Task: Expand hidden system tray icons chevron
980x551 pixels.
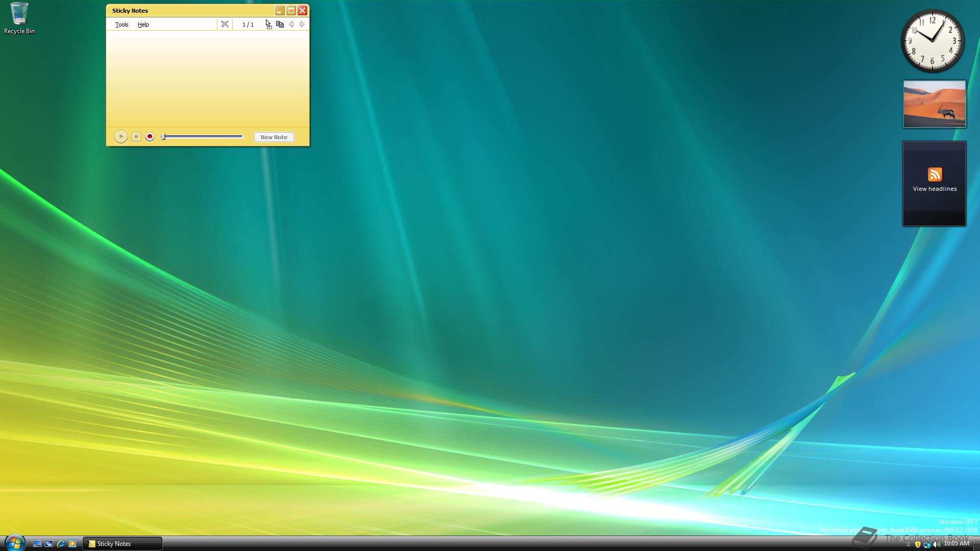Action: coord(908,544)
